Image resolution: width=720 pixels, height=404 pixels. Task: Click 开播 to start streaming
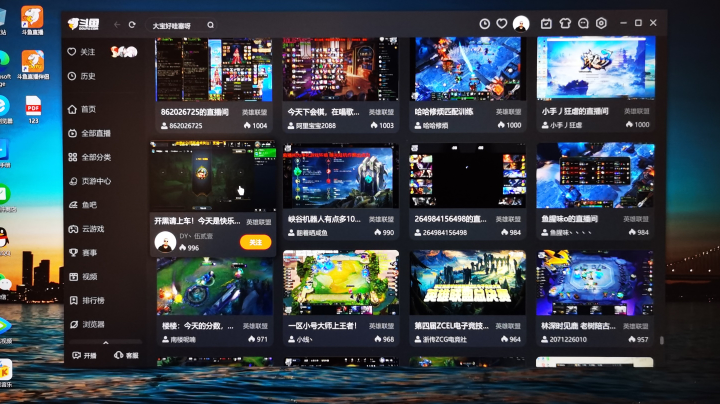point(84,355)
